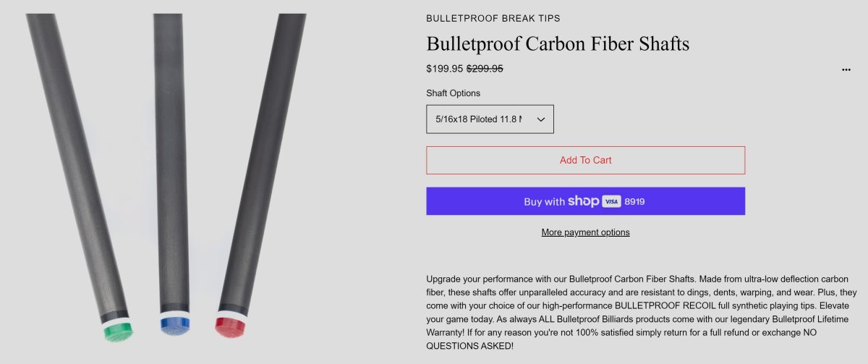Click the crossed-out $299.95 original price
Image resolution: width=868 pixels, height=364 pixels.
click(485, 69)
